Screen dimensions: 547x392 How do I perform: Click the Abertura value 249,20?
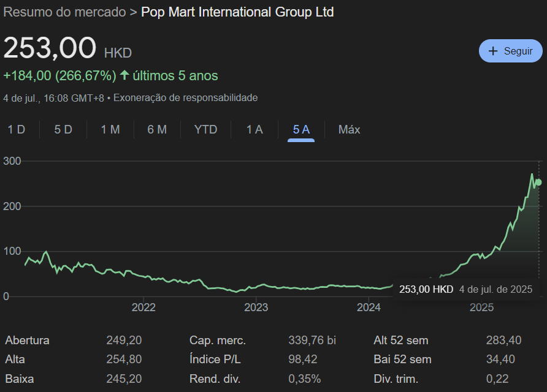[124, 340]
